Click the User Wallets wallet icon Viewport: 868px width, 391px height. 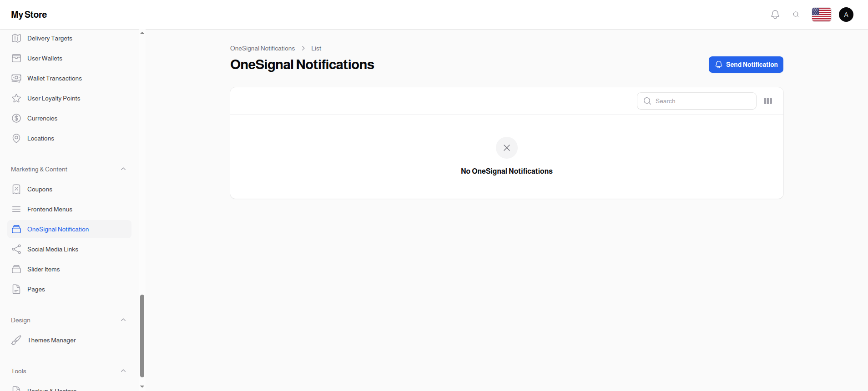click(x=16, y=58)
